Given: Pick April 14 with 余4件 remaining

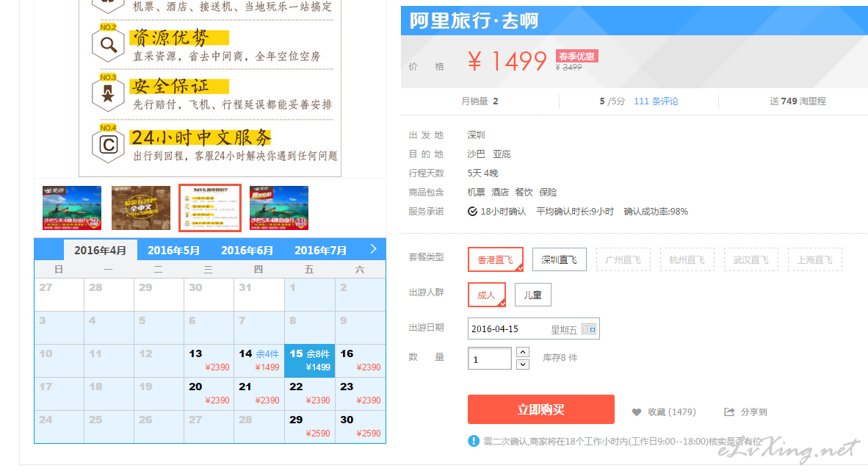Looking at the screenshot, I should [259, 361].
